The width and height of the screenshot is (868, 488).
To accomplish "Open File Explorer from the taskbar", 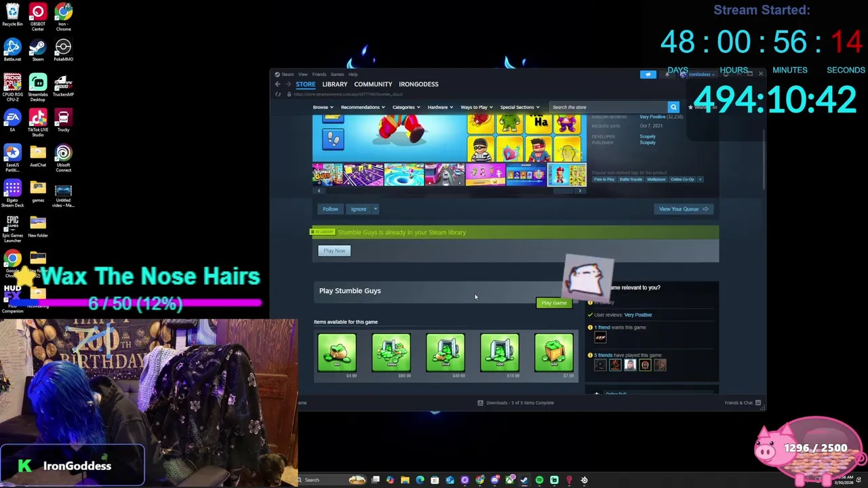I will coord(405,480).
